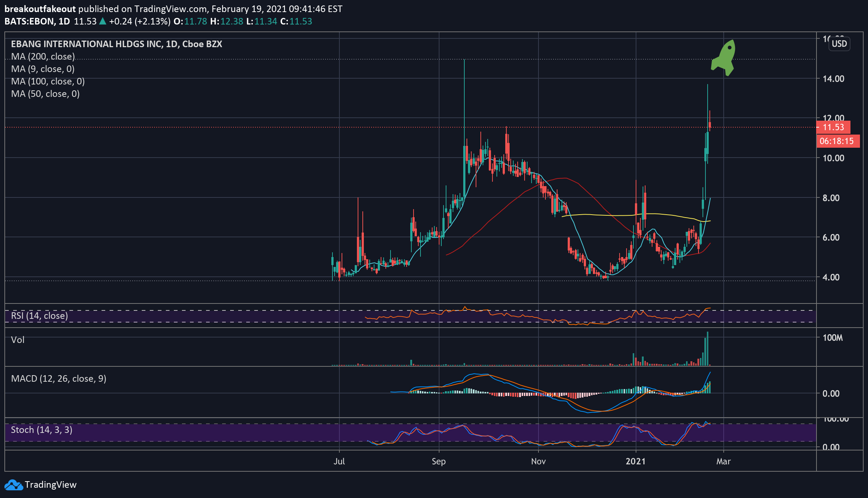Screen dimensions: 868x498
Task: Click the red 11.53 current price tag
Action: (833, 127)
